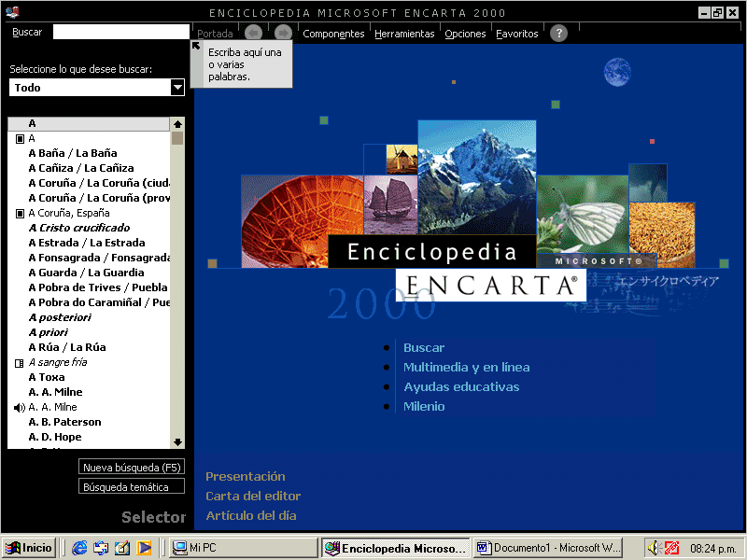Select A priori entry

pos(49,332)
